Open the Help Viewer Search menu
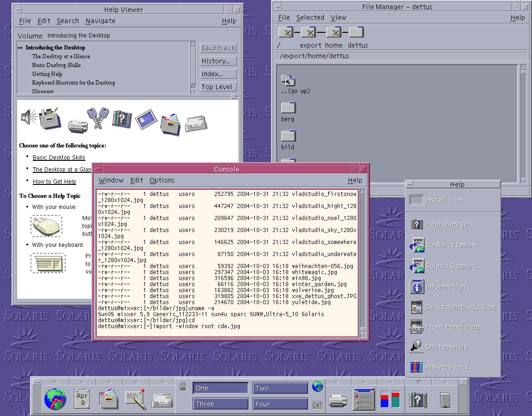 tap(67, 21)
